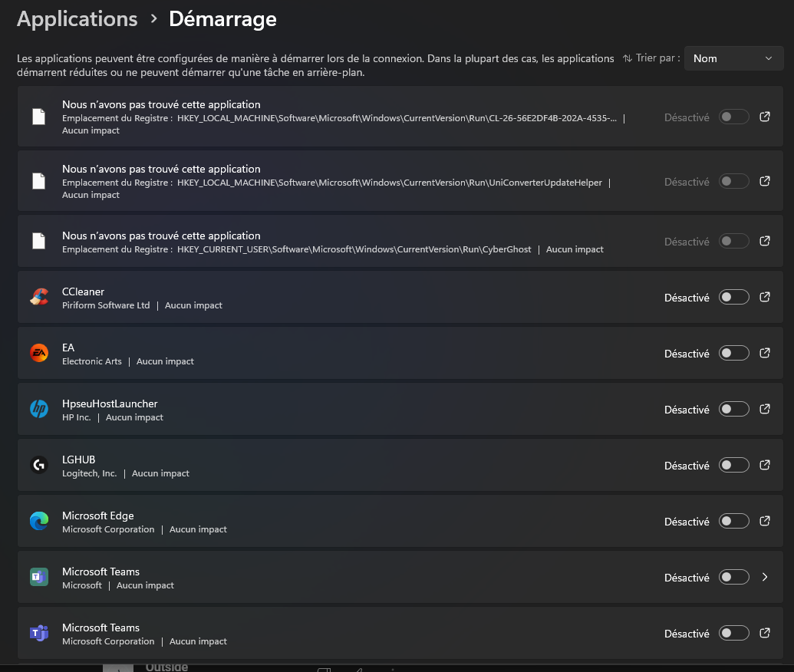Click the Démarrage page heading
The image size is (794, 672).
(x=222, y=19)
